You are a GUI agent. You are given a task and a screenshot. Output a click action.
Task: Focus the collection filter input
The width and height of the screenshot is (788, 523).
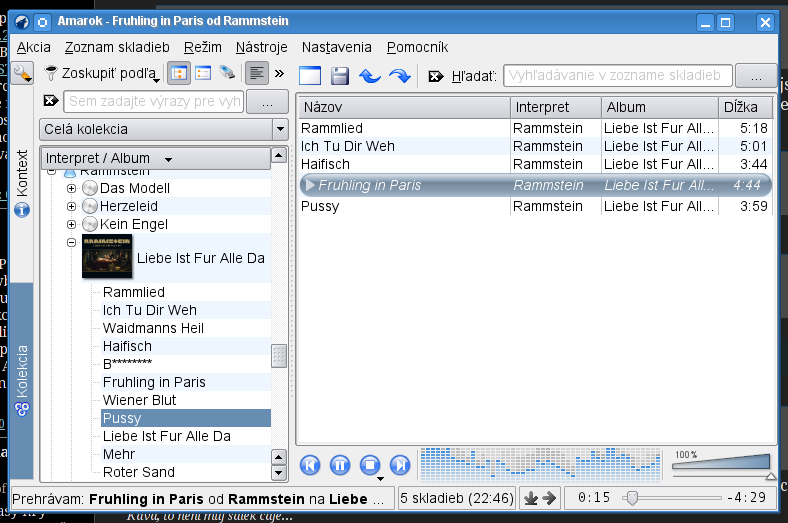click(x=153, y=101)
